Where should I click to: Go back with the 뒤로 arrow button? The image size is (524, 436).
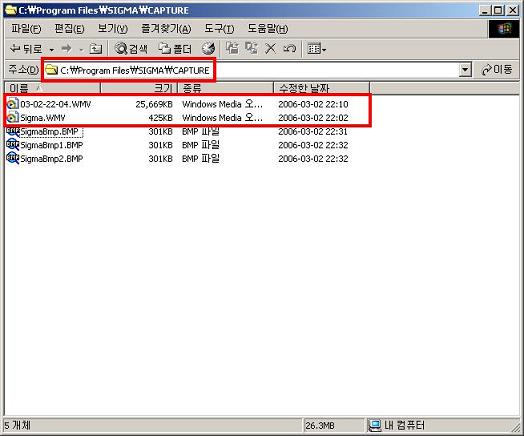pos(26,49)
